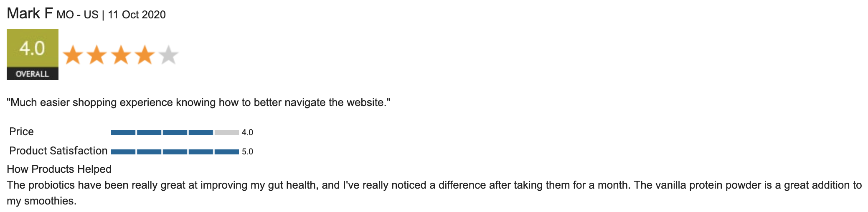Click the Price label
Viewport: 868px width, 212px height.
(21, 131)
